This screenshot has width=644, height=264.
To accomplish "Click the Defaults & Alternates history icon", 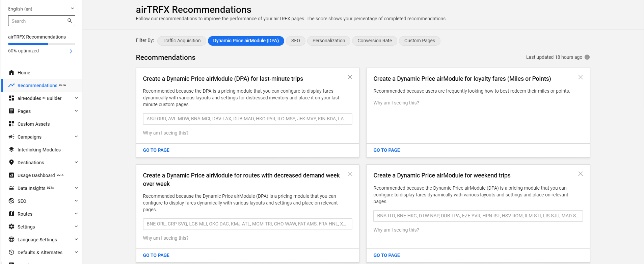I will coord(11,252).
